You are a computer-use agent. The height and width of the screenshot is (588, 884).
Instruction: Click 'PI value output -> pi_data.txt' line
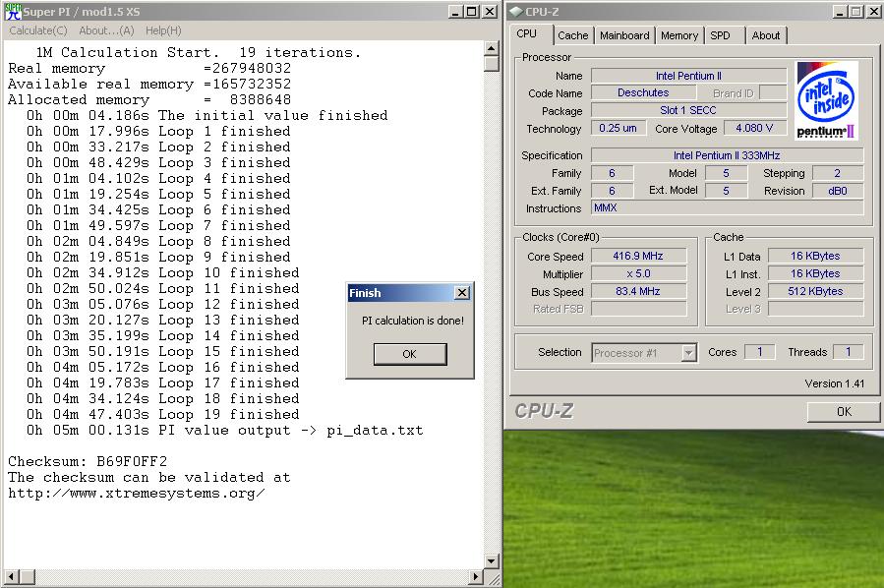click(x=225, y=430)
